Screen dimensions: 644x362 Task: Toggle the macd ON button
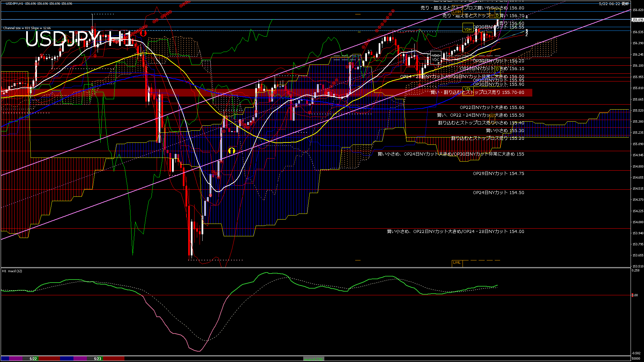click(x=314, y=359)
